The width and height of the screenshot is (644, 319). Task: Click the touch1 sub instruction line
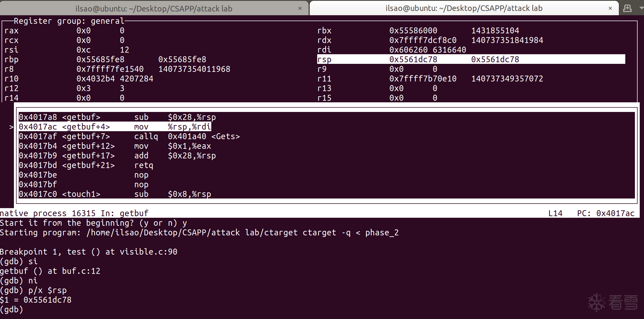tap(115, 194)
